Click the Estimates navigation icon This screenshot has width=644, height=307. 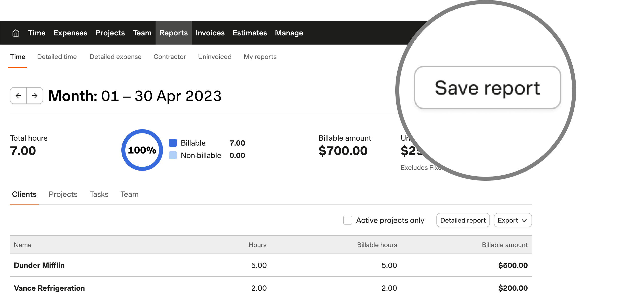click(x=249, y=33)
